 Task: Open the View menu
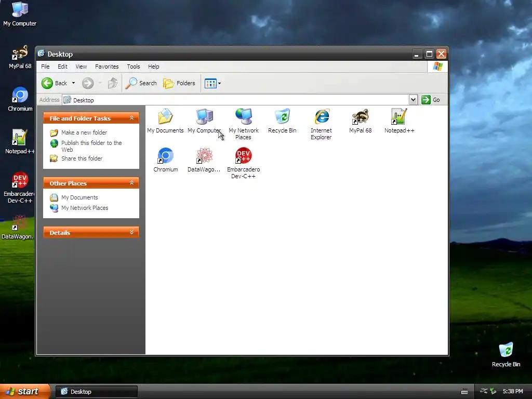point(81,66)
